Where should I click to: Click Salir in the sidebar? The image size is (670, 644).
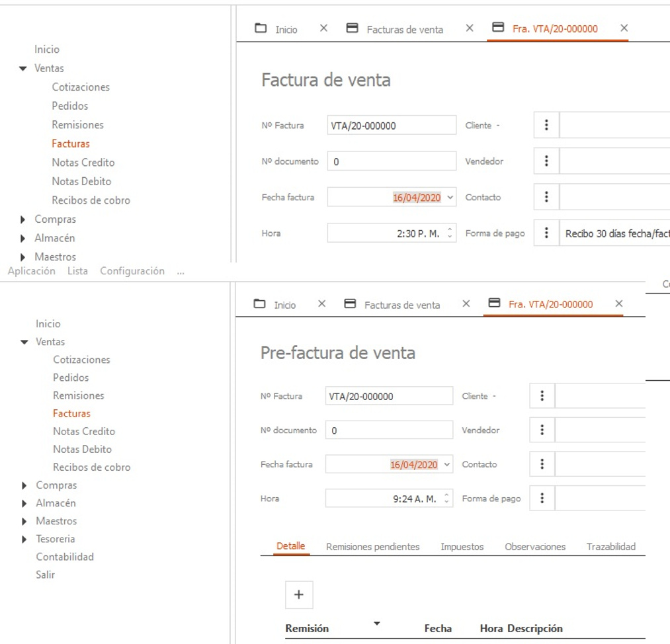coord(45,575)
